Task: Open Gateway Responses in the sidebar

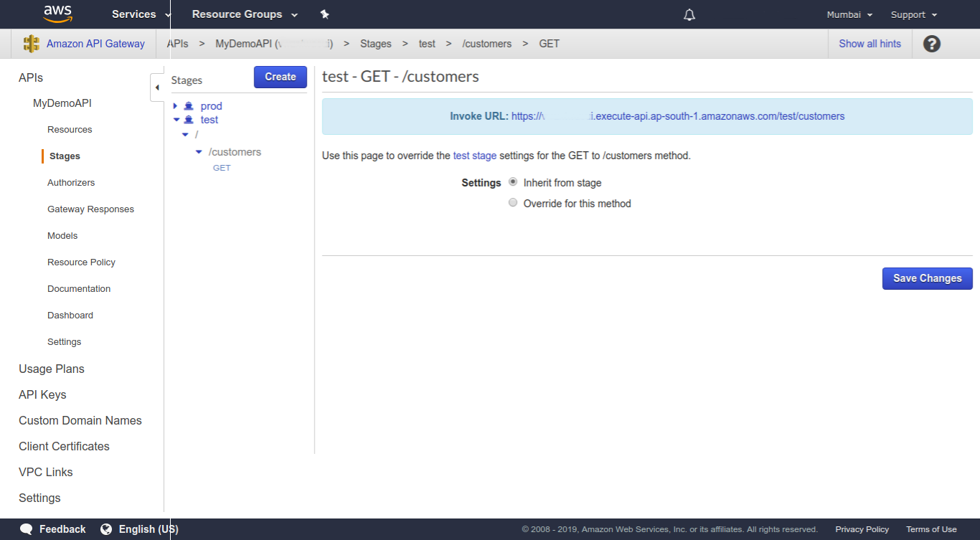Action: tap(90, 209)
